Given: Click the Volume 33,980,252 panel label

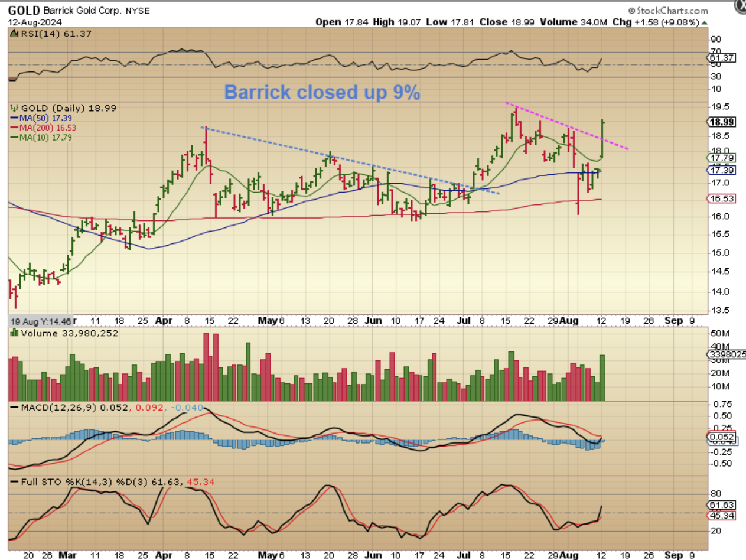Looking at the screenshot, I should click(x=70, y=333).
